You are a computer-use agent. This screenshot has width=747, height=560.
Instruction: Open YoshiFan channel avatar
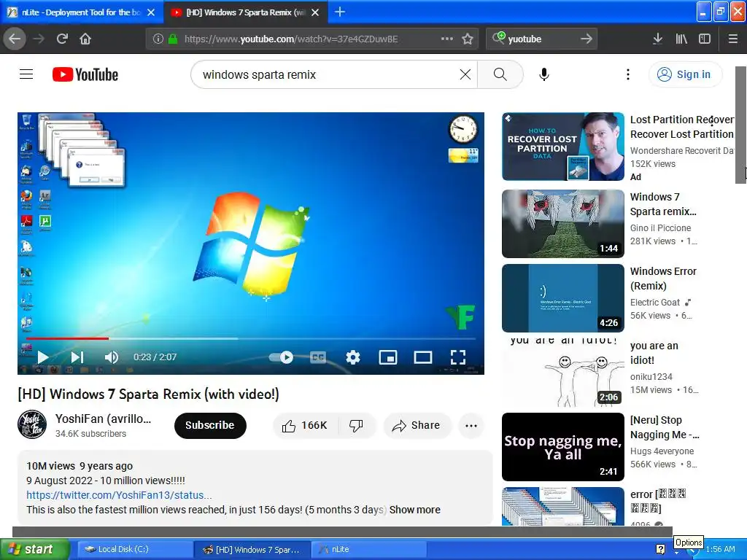coord(32,424)
